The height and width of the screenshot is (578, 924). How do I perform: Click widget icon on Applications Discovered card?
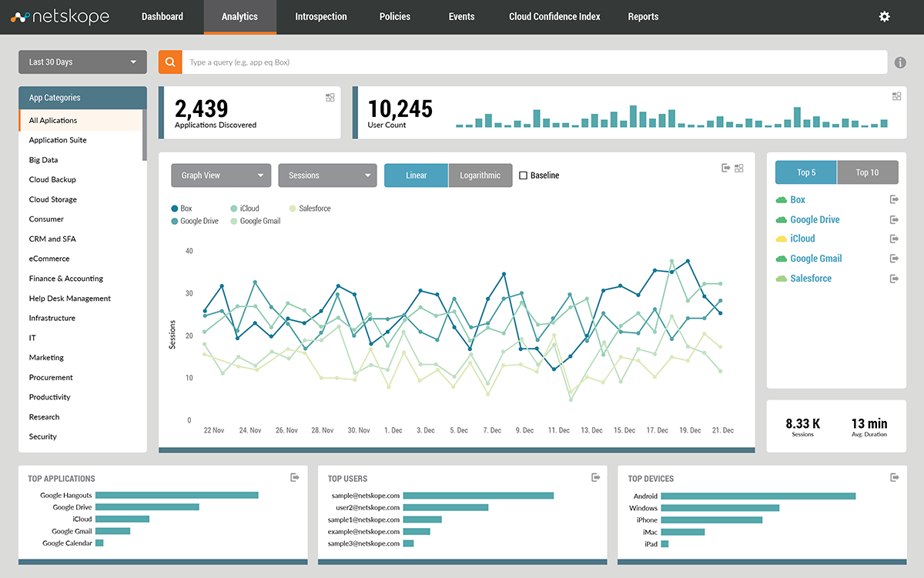pos(330,97)
